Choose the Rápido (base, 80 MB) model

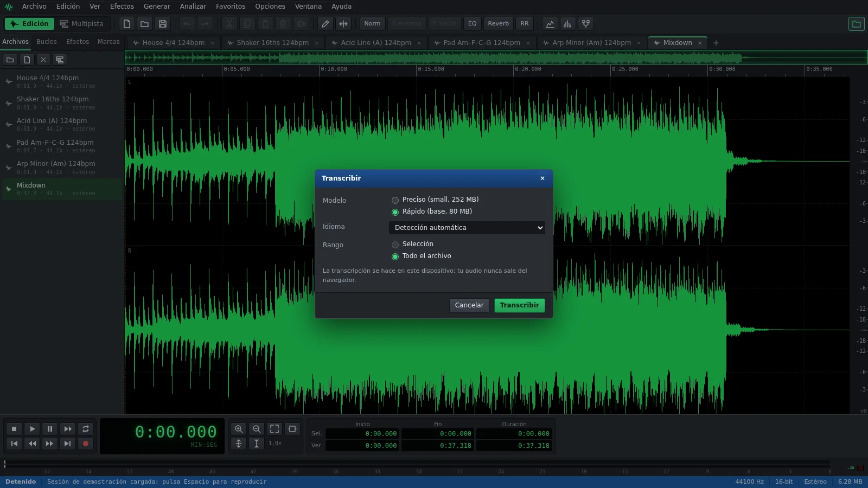click(395, 212)
